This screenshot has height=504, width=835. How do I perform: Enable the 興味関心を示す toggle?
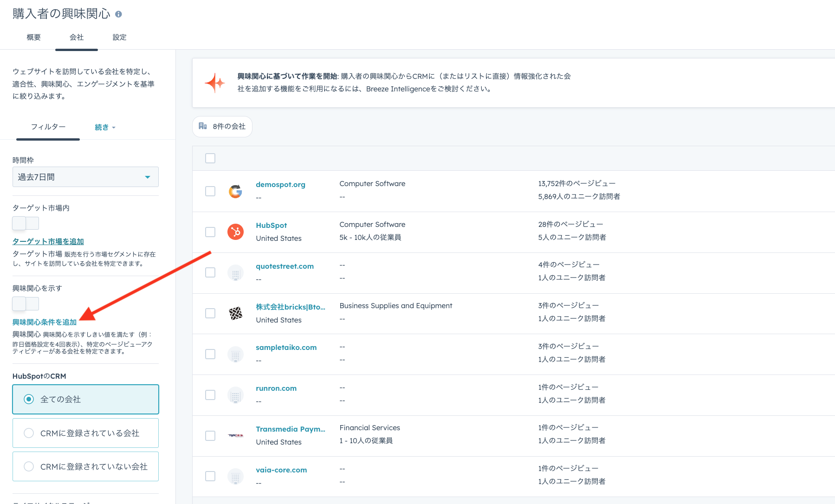point(26,304)
